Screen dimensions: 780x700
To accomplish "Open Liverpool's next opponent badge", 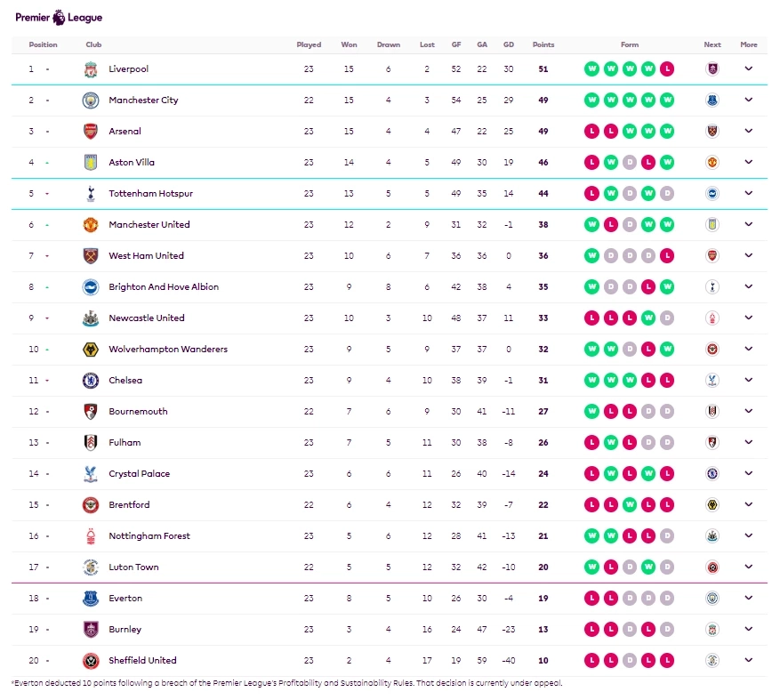I will tap(712, 69).
